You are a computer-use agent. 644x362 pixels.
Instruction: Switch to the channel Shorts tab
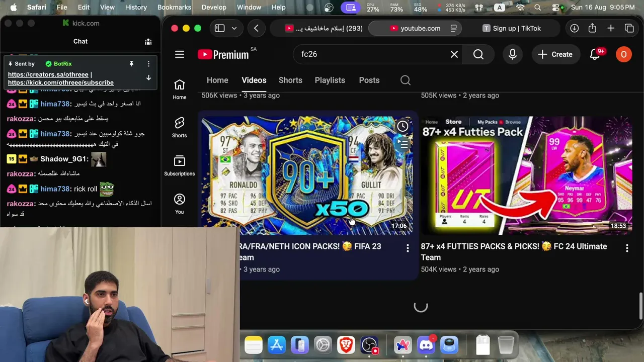click(x=290, y=80)
